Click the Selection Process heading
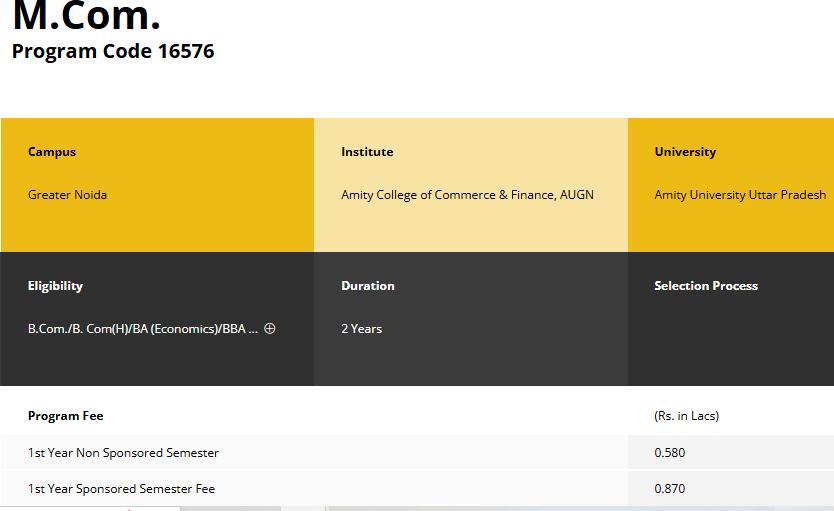Viewport: 834px width, 511px height. (x=706, y=286)
